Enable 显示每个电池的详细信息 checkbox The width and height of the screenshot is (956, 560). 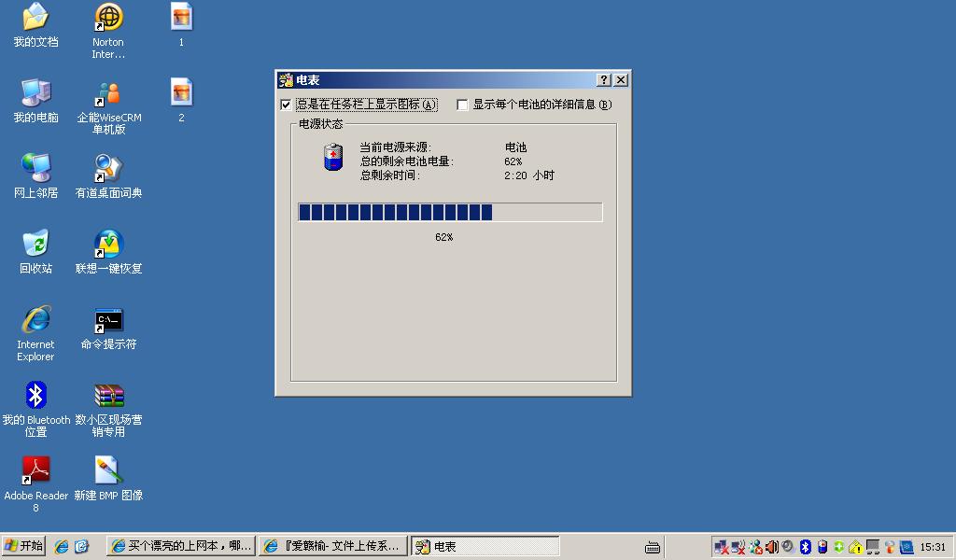[462, 105]
